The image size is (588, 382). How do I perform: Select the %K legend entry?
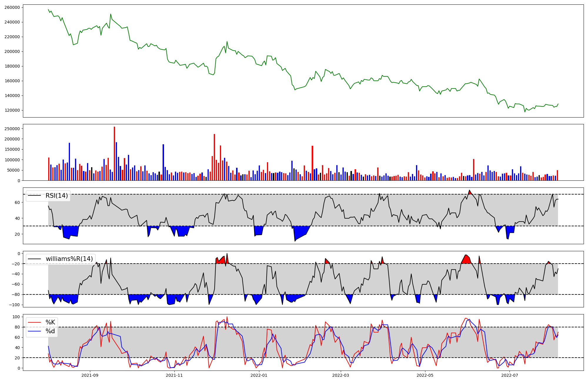coord(50,322)
